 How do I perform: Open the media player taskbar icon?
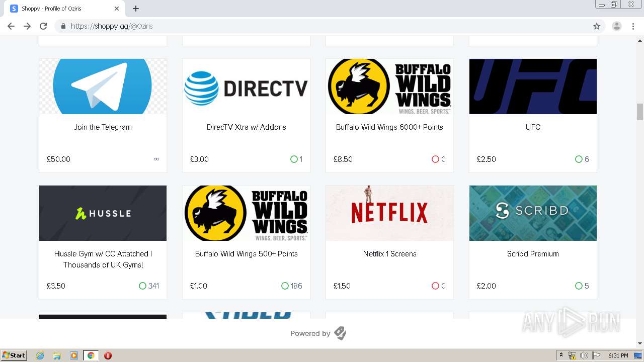(73, 355)
